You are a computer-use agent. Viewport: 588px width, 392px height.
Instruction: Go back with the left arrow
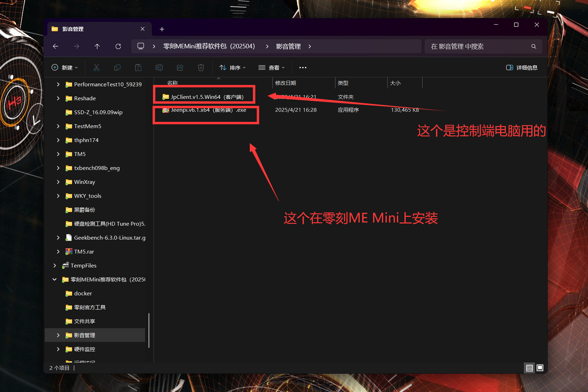coord(55,46)
